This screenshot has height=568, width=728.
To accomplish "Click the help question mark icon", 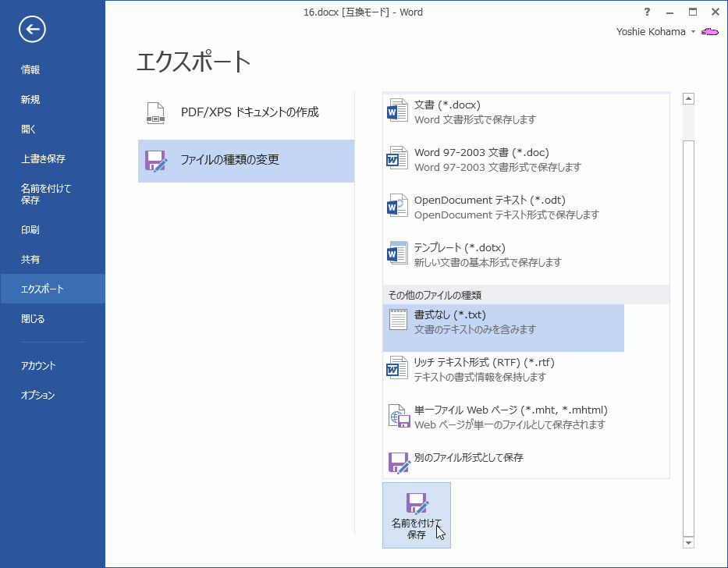I will pos(647,12).
